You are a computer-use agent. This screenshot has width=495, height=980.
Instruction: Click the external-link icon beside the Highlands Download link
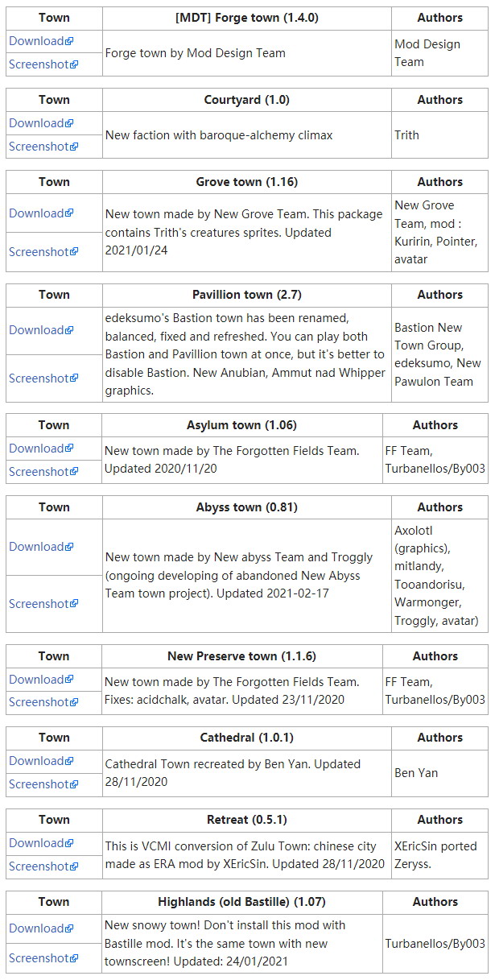[x=70, y=929]
